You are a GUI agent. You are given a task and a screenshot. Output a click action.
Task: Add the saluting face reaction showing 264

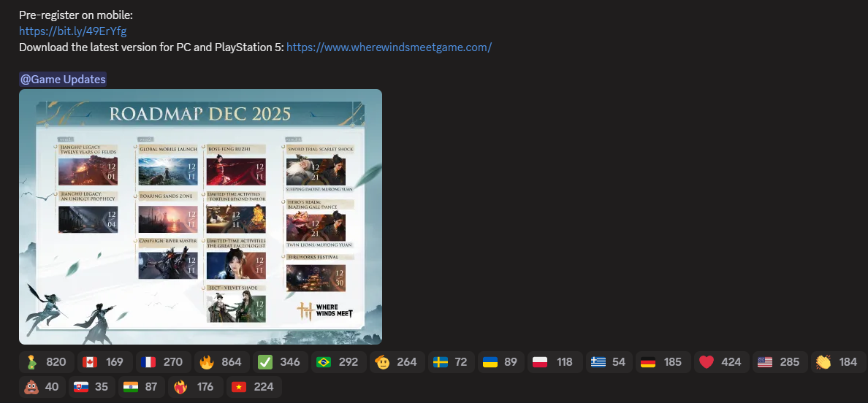(x=397, y=362)
